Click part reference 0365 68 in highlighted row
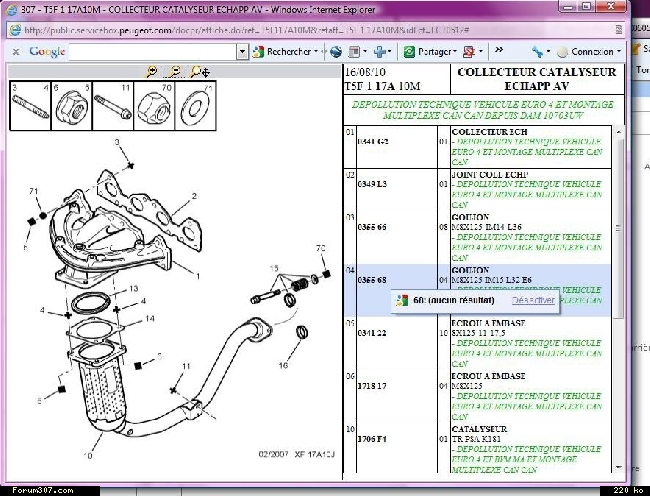This screenshot has width=650, height=496. [x=372, y=280]
